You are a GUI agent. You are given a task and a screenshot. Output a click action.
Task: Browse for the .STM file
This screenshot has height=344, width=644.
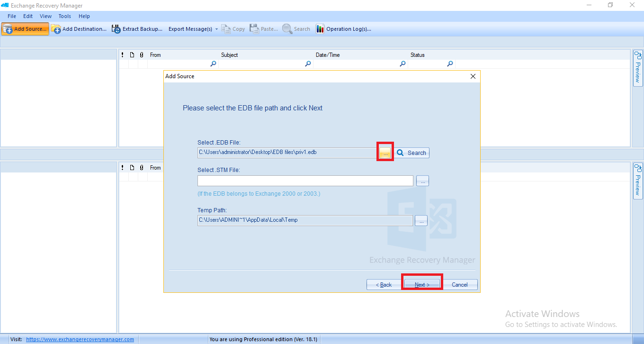[x=422, y=181]
